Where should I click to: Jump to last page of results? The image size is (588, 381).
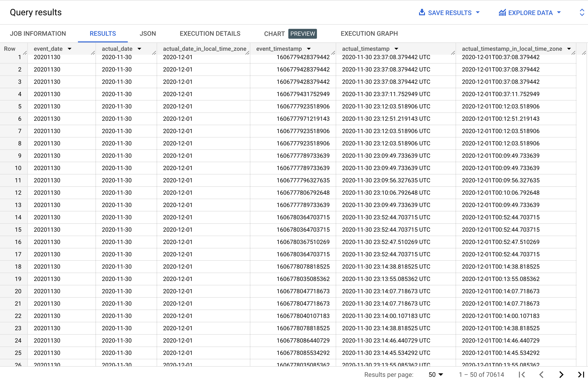click(581, 375)
